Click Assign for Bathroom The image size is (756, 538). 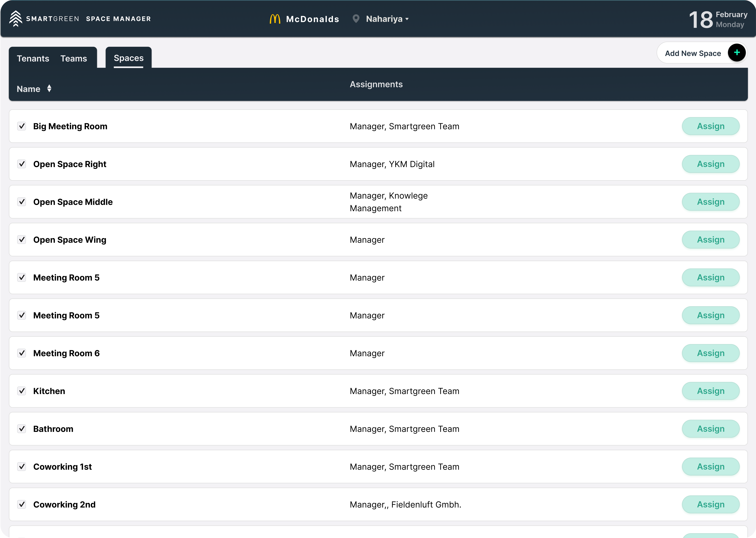point(711,429)
